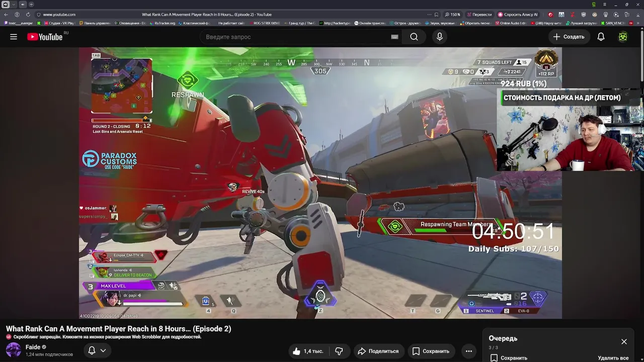Click the Поделиться share button

[378, 351]
